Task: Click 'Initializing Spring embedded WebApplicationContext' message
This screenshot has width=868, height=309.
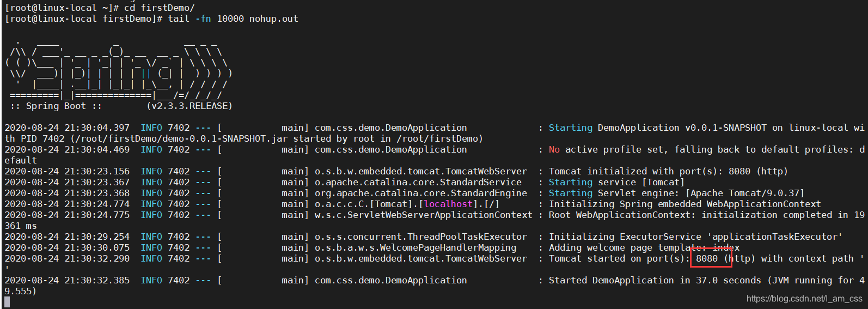Action: 684,204
